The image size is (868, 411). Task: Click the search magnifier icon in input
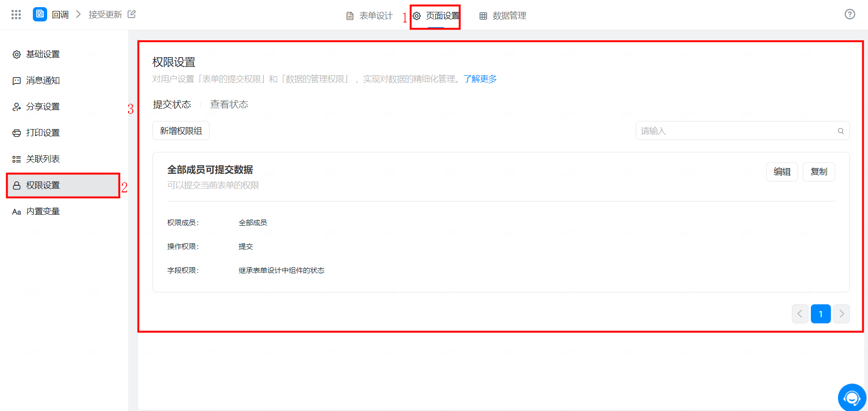point(841,131)
